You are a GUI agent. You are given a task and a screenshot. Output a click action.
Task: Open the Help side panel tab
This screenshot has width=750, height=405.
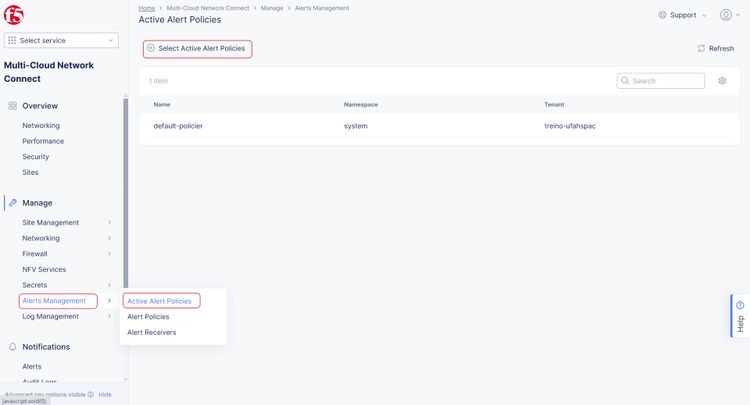[x=740, y=316]
